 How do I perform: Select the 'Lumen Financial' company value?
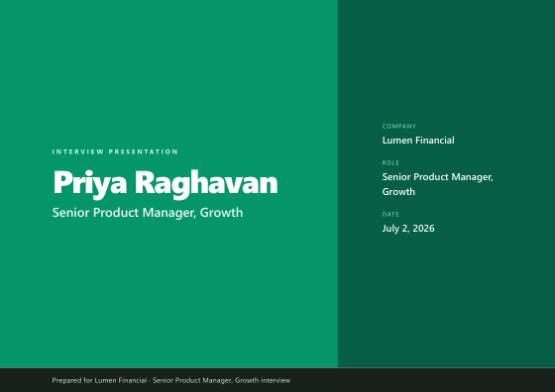tap(418, 141)
